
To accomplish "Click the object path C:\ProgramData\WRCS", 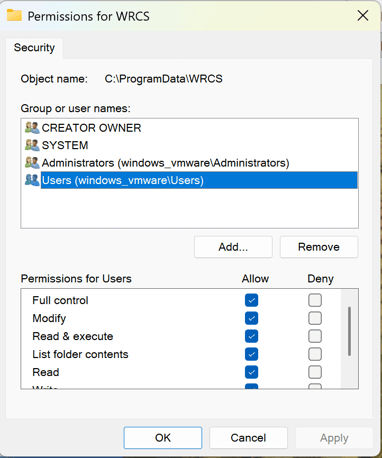I will tap(164, 79).
